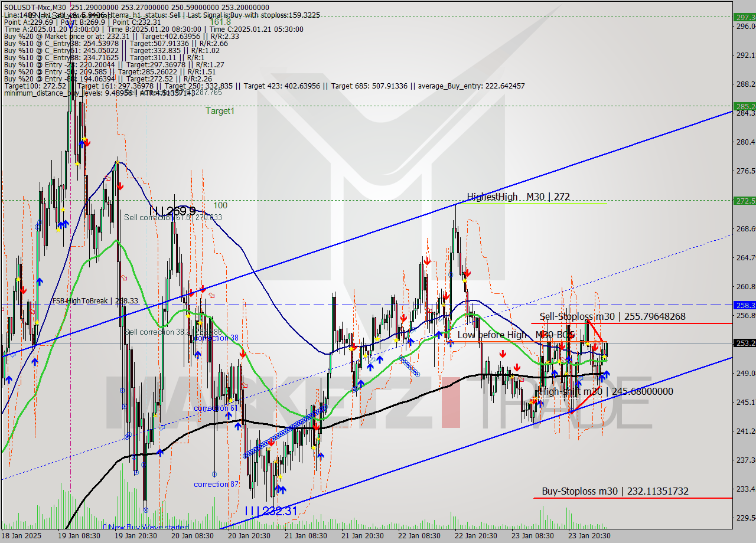Click the blue 258.3 price tag
Image resolution: width=756 pixels, height=543 pixels.
(x=744, y=305)
